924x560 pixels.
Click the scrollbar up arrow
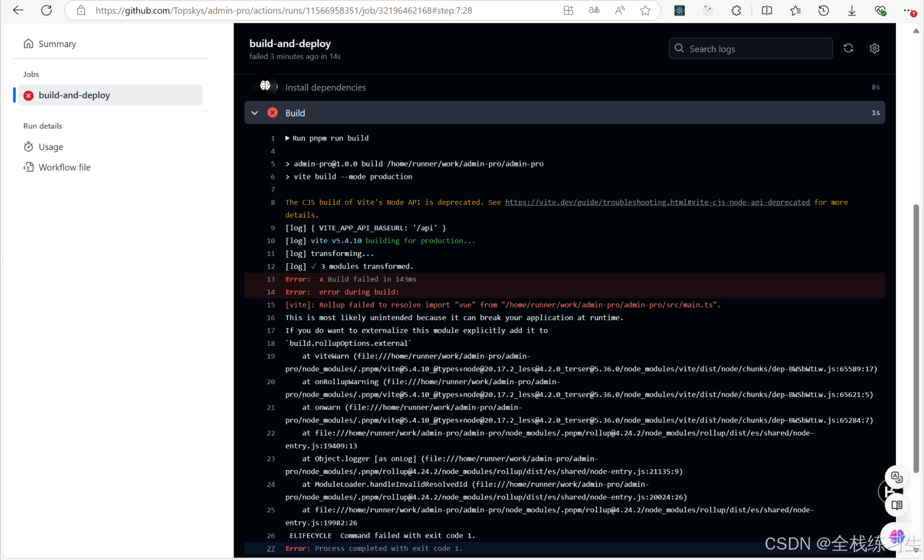[x=916, y=30]
